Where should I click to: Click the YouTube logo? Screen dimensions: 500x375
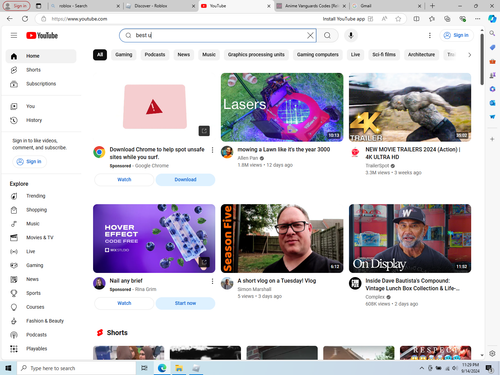click(42, 35)
